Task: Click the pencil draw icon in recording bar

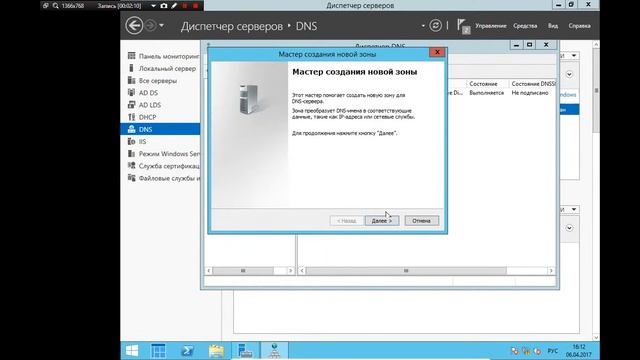Action: (x=174, y=6)
